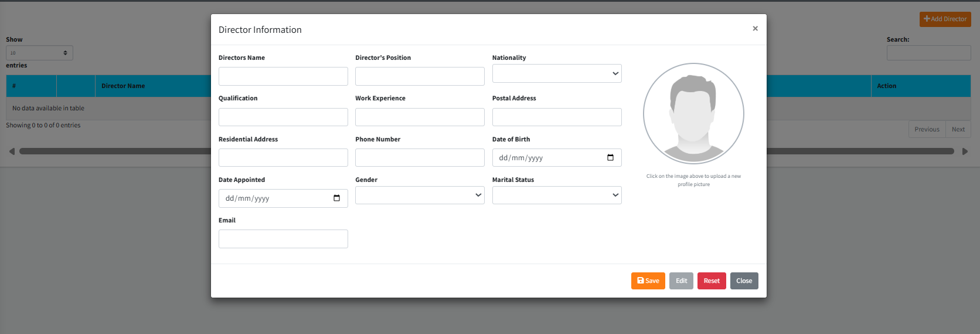The height and width of the screenshot is (334, 980).
Task: Open the Date of Birth calendar picker icon
Action: 610,157
